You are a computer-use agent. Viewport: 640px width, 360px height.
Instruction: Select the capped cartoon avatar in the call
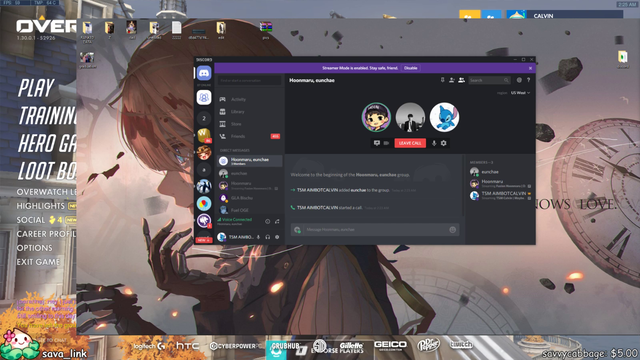click(x=376, y=117)
